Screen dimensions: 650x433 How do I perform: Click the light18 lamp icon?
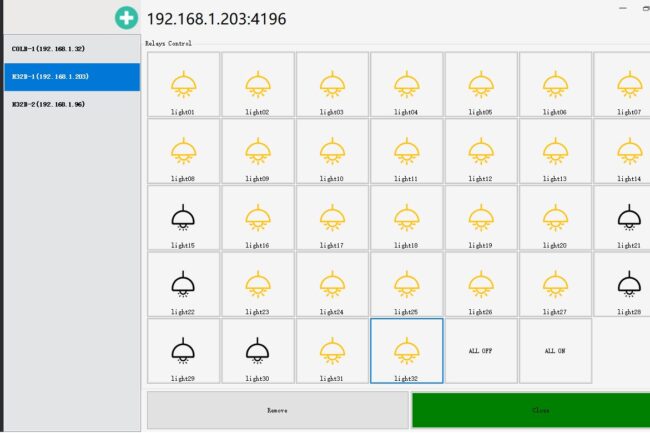pyautogui.click(x=406, y=217)
